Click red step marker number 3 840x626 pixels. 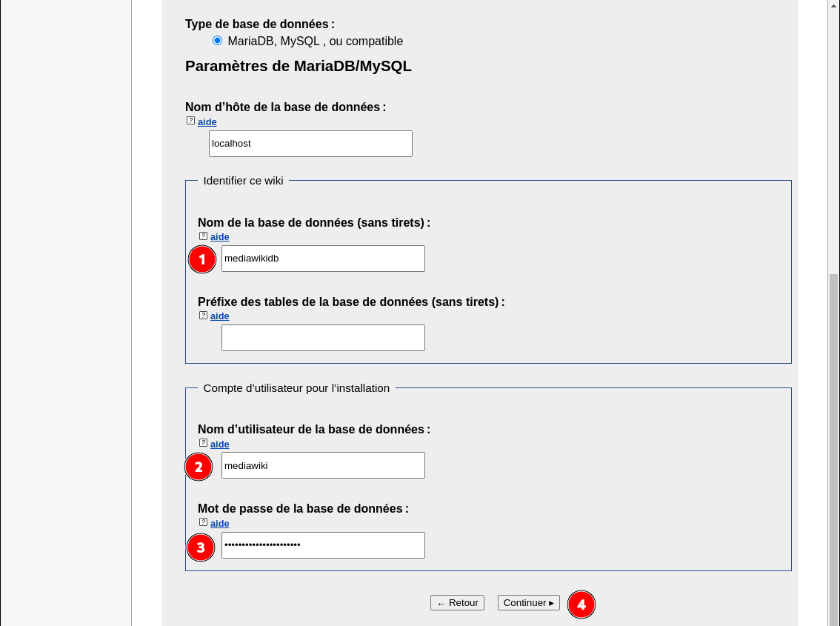pos(201,547)
